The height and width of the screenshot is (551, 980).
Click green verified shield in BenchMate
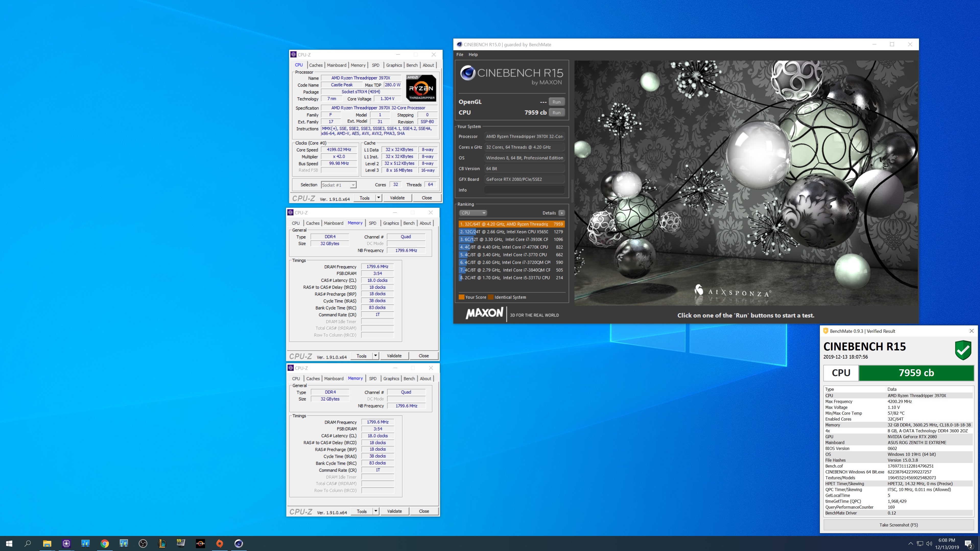pos(963,350)
